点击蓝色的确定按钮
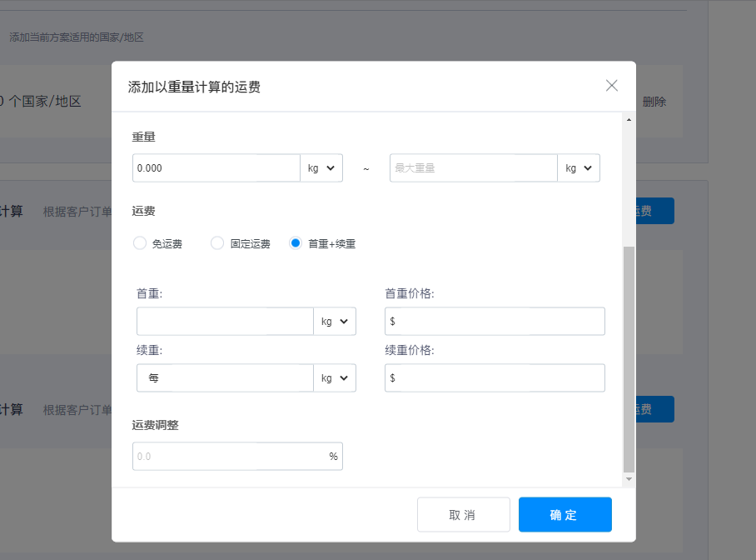 (x=565, y=514)
